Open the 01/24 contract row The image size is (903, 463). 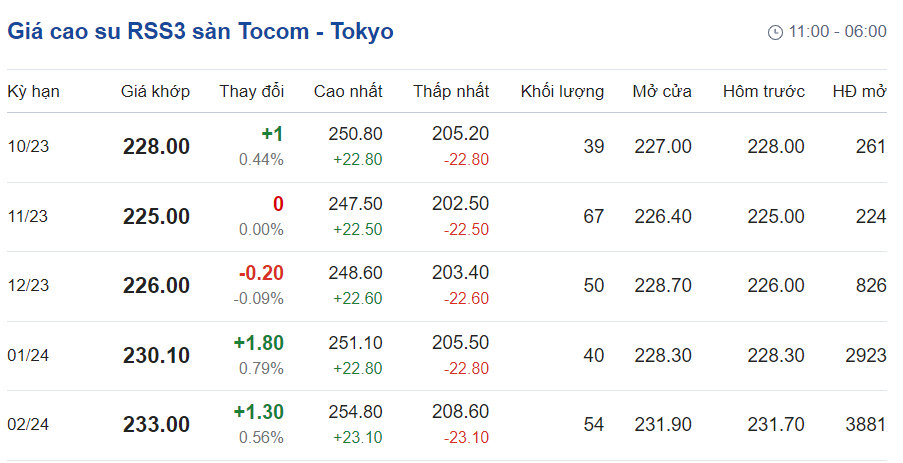click(28, 355)
